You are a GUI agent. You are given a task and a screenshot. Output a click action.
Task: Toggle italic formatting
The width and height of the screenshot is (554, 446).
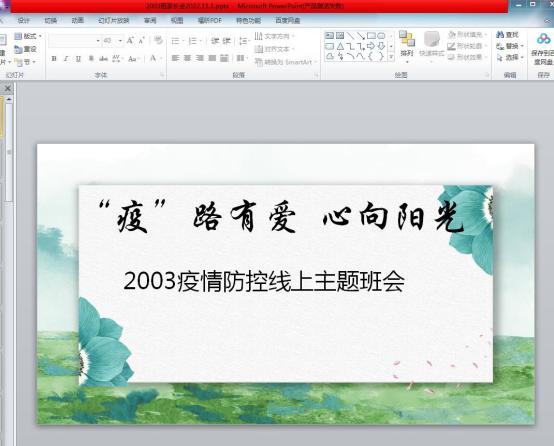pyautogui.click(x=66, y=59)
